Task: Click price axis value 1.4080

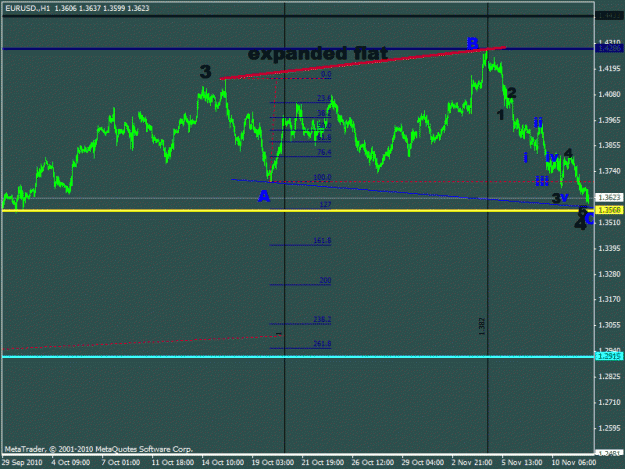Action: (609, 94)
